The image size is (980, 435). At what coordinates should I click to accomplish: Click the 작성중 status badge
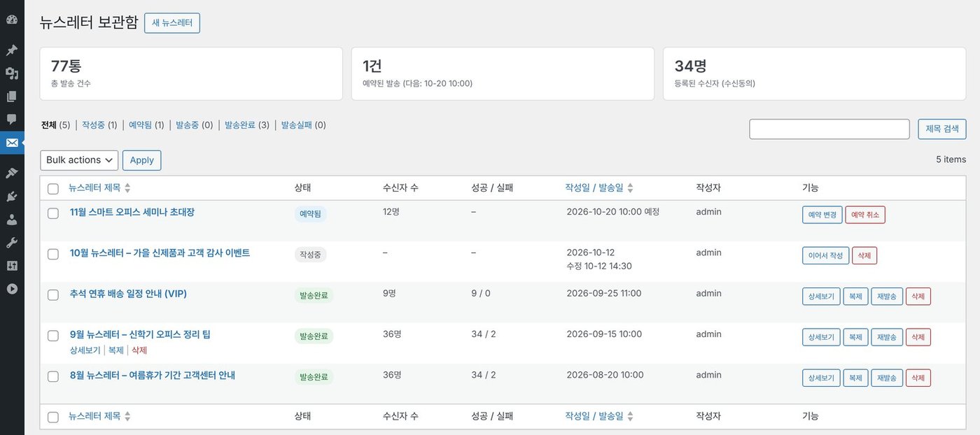[310, 255]
